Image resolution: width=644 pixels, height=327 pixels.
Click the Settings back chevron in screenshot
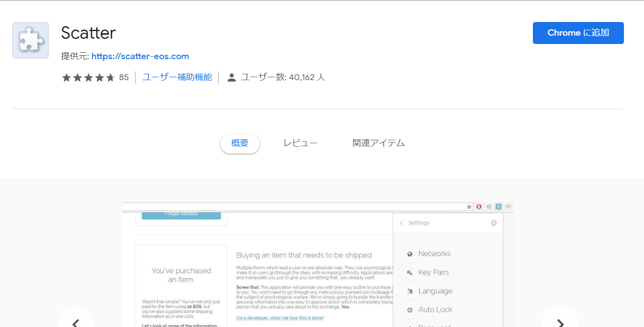pyautogui.click(x=402, y=223)
